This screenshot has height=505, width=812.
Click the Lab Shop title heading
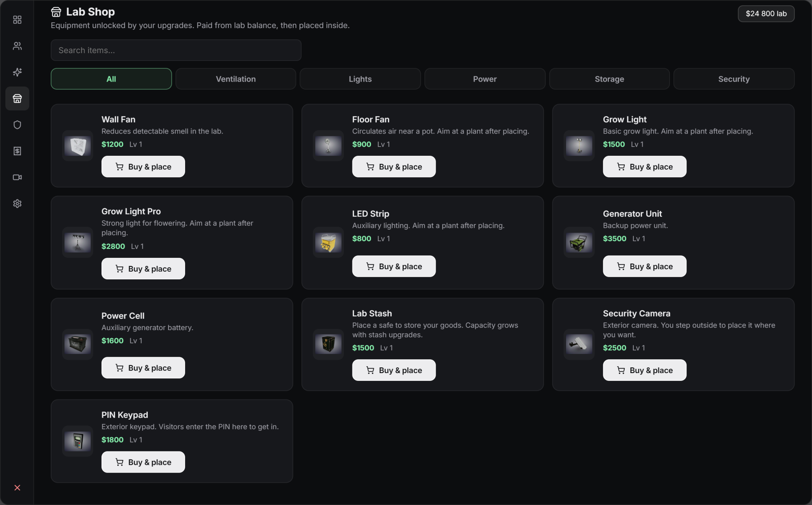point(90,12)
